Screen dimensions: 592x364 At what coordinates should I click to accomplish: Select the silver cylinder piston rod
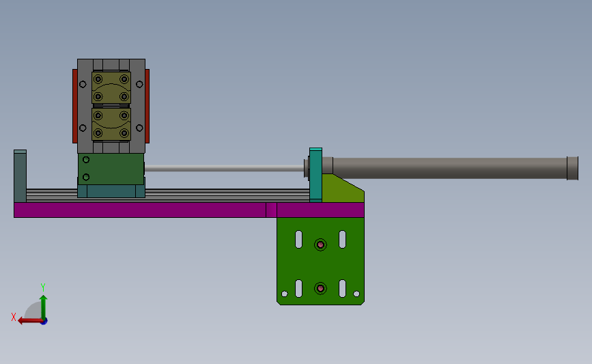[224, 168]
